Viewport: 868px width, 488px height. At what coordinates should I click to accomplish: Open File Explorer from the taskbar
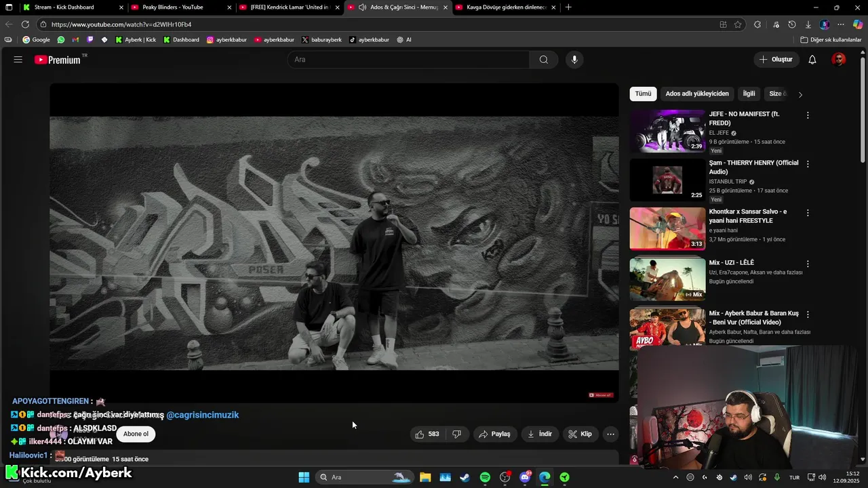tap(425, 477)
